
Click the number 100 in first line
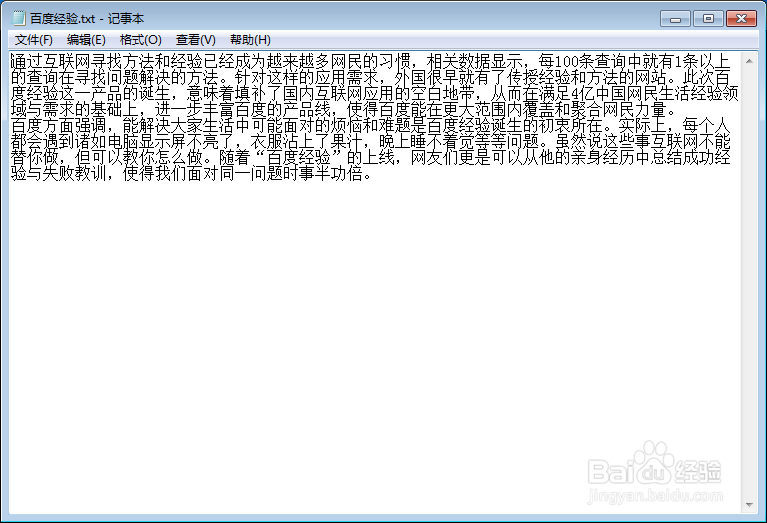(x=567, y=61)
